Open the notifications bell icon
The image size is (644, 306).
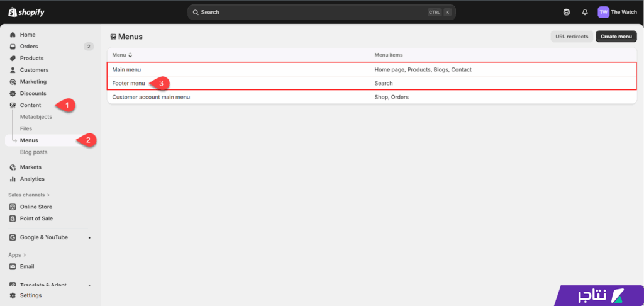click(585, 12)
